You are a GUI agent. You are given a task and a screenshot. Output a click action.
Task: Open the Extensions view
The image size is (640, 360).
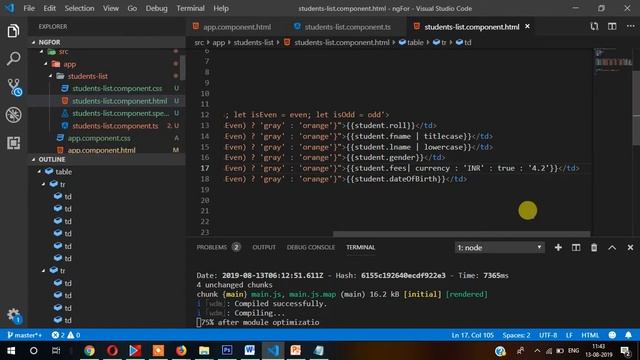coord(13,143)
